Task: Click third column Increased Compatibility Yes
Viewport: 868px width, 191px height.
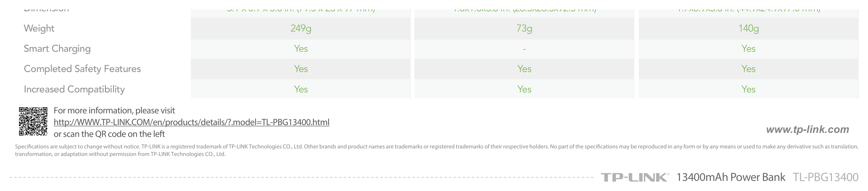Action: (x=748, y=89)
